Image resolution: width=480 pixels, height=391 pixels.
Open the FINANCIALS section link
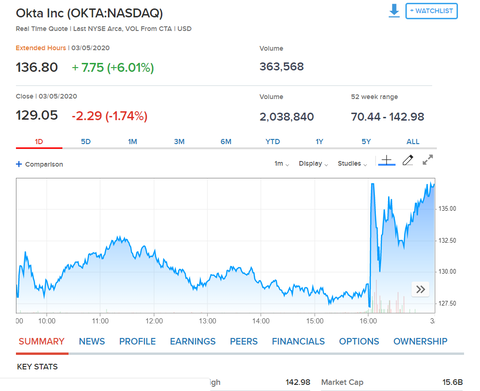pyautogui.click(x=298, y=341)
